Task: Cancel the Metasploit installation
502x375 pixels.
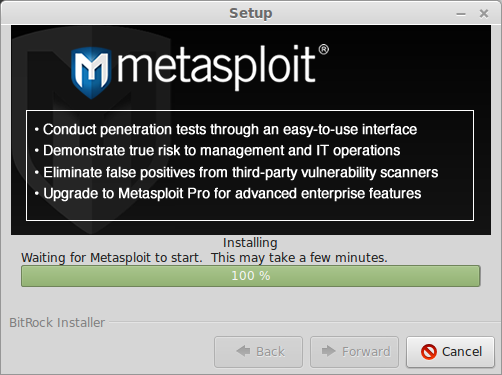Action: pos(450,352)
